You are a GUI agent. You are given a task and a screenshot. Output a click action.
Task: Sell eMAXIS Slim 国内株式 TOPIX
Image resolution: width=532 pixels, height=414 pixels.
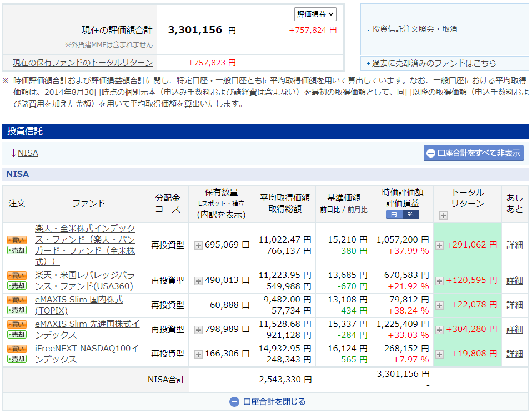tap(17, 310)
